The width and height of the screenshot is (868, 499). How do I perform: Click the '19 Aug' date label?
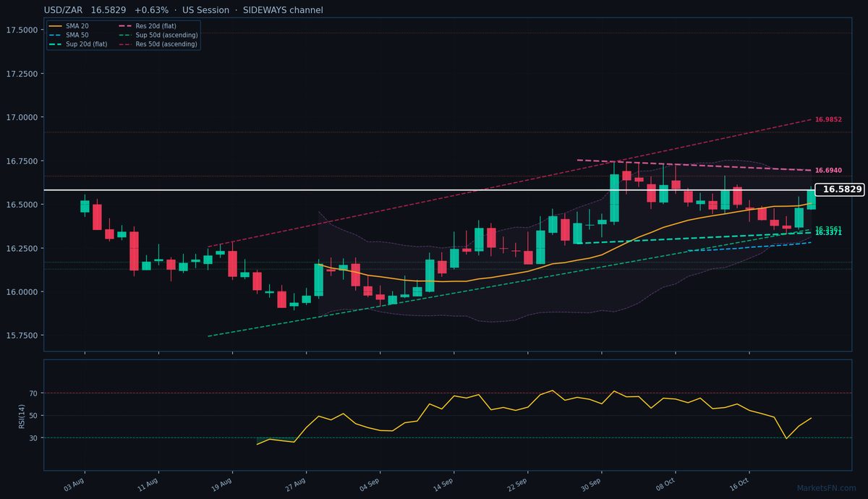(x=222, y=484)
